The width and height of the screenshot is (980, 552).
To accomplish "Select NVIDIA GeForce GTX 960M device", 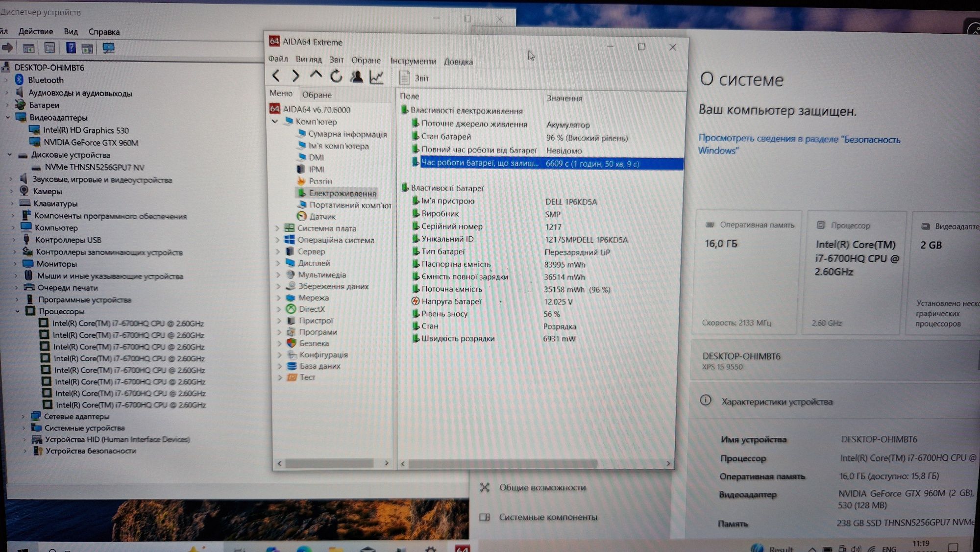I will [84, 143].
